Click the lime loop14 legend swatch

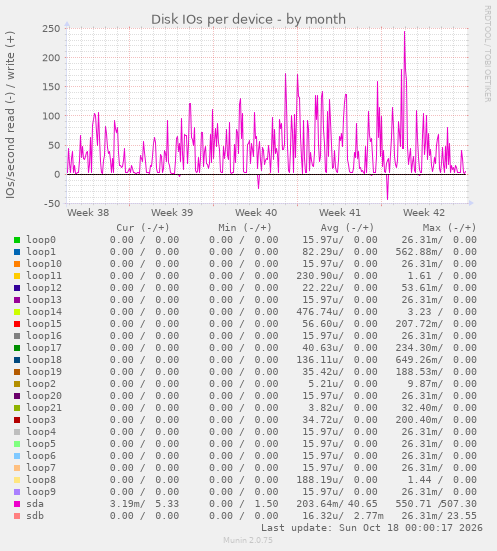(17, 312)
